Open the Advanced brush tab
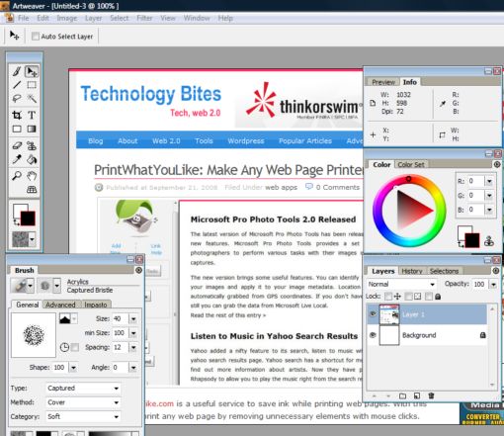 coord(60,305)
